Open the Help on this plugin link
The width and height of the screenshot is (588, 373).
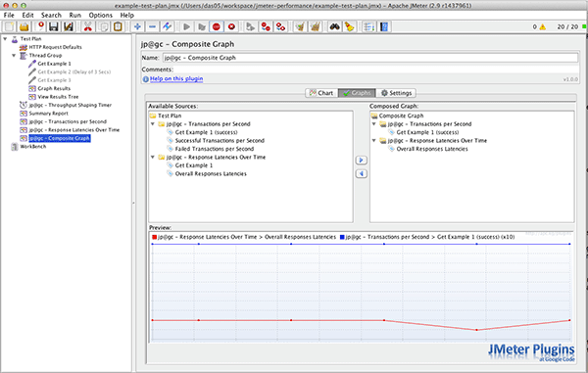[176, 78]
